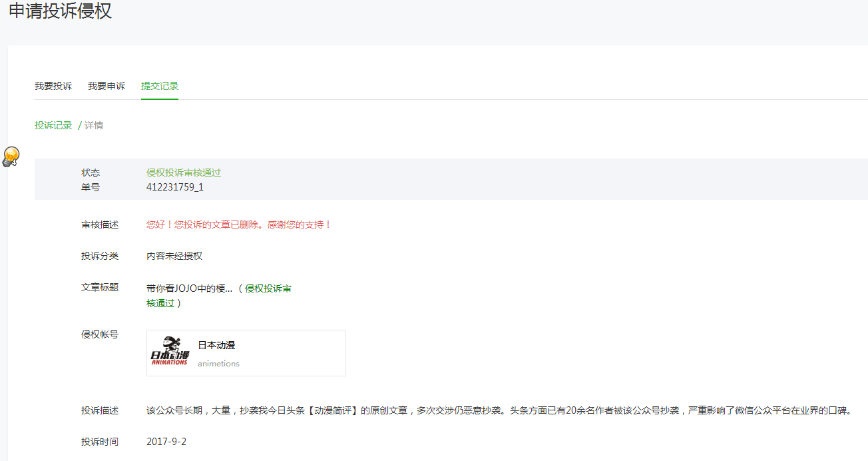
Task: Click the status 侵权投诉审核通过 text
Action: [x=184, y=173]
